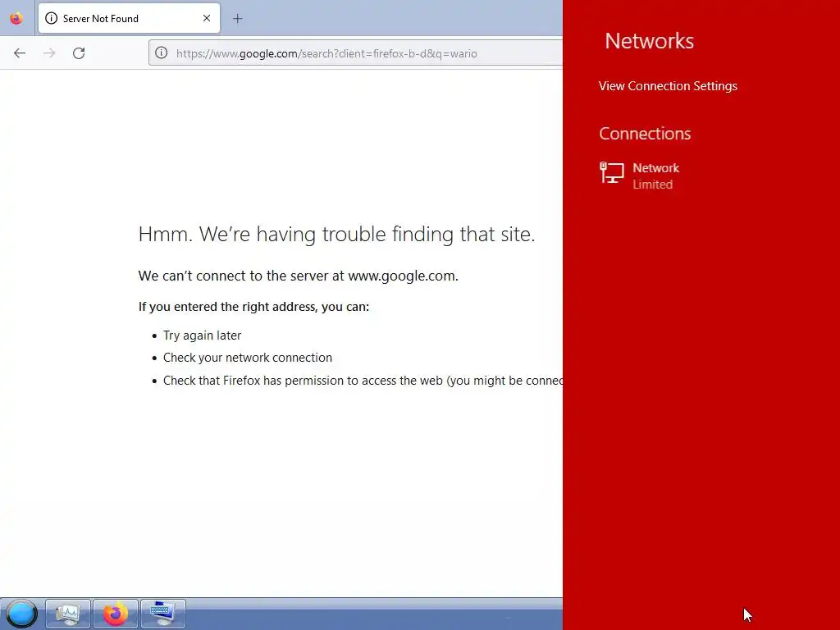Click "If you entered the right address" text
Screen dimensions: 840x630
click(x=254, y=307)
